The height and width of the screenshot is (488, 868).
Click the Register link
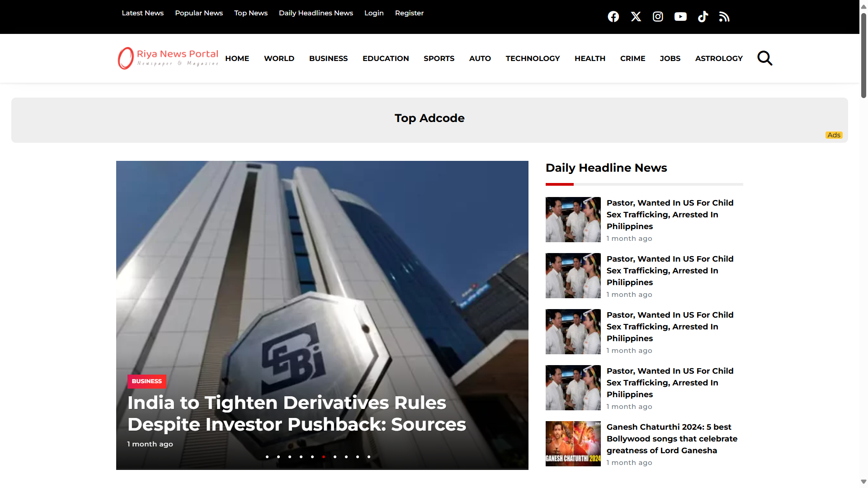[409, 13]
